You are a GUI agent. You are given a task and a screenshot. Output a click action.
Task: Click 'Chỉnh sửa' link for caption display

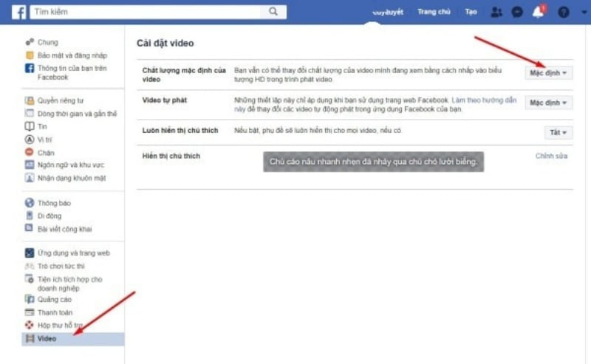[x=551, y=157]
